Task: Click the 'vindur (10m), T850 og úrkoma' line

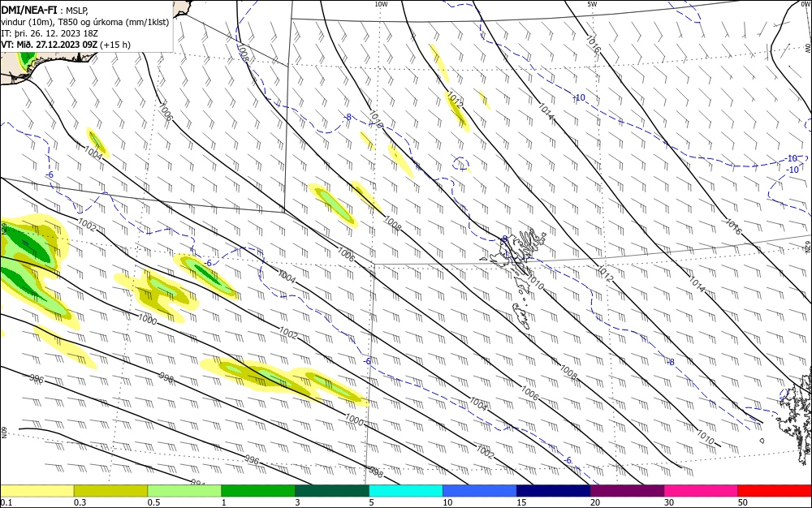Action: [x=85, y=22]
